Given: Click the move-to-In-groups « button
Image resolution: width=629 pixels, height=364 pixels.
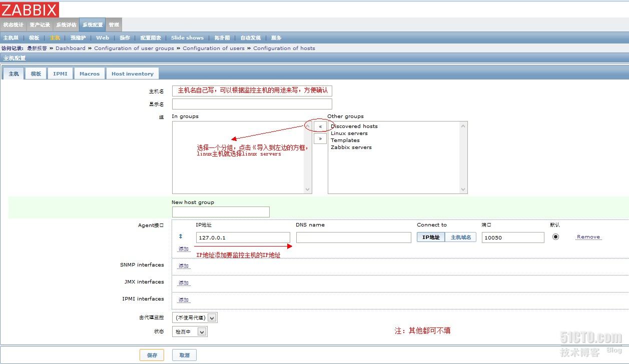Looking at the screenshot, I should pos(320,126).
